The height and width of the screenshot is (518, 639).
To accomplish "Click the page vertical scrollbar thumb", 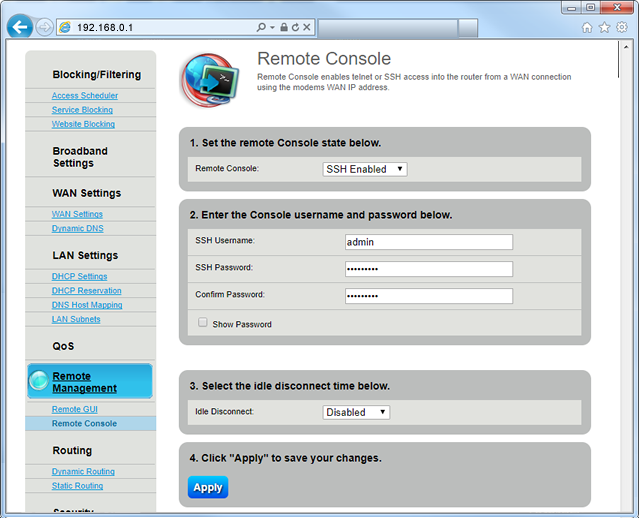I will (619, 59).
